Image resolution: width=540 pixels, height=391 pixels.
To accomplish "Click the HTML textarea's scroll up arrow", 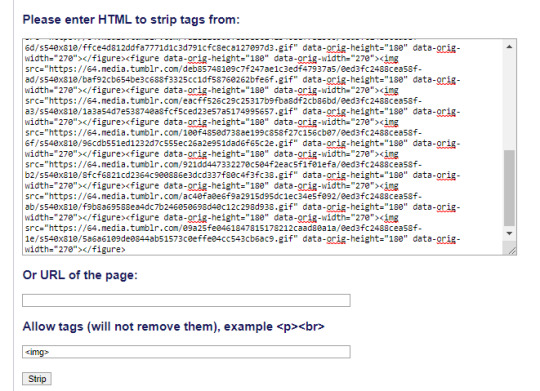I will coord(509,47).
